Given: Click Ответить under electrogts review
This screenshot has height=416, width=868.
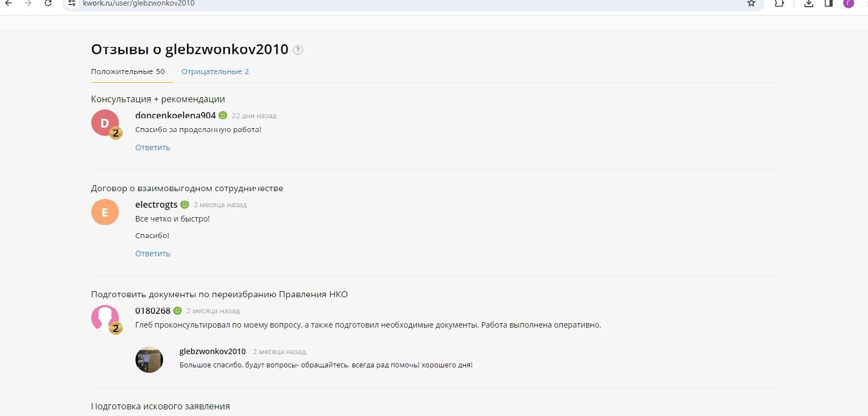Looking at the screenshot, I should point(153,254).
